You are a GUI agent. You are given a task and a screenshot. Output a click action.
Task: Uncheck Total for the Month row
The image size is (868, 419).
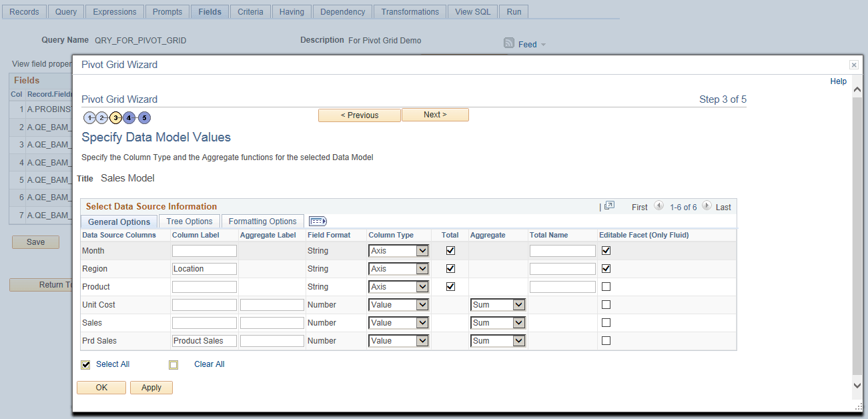pos(450,250)
